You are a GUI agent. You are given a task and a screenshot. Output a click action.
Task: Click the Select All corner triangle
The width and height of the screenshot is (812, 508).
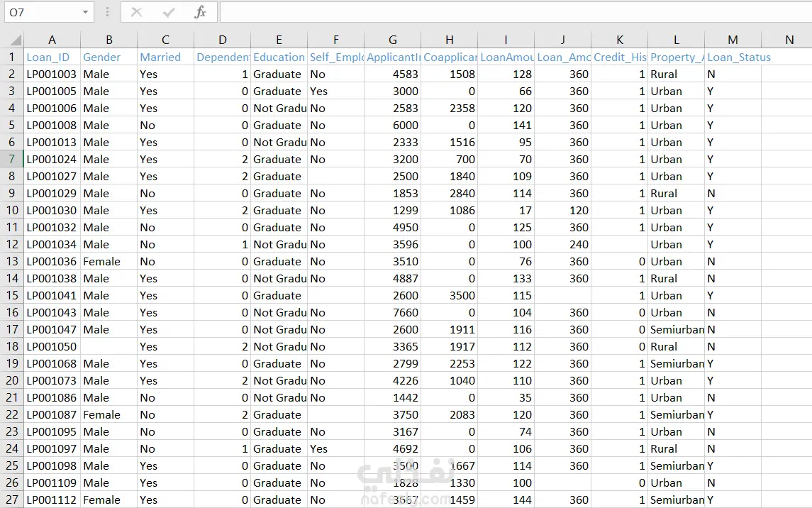(16, 40)
